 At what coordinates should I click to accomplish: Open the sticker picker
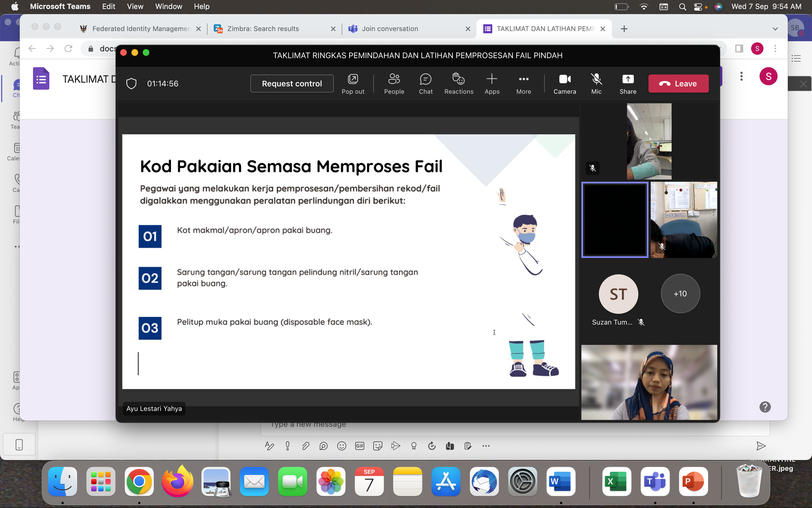pos(378,446)
